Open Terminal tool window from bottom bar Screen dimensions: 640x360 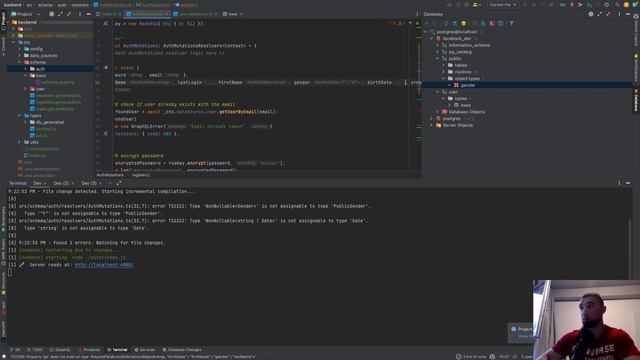point(117,350)
